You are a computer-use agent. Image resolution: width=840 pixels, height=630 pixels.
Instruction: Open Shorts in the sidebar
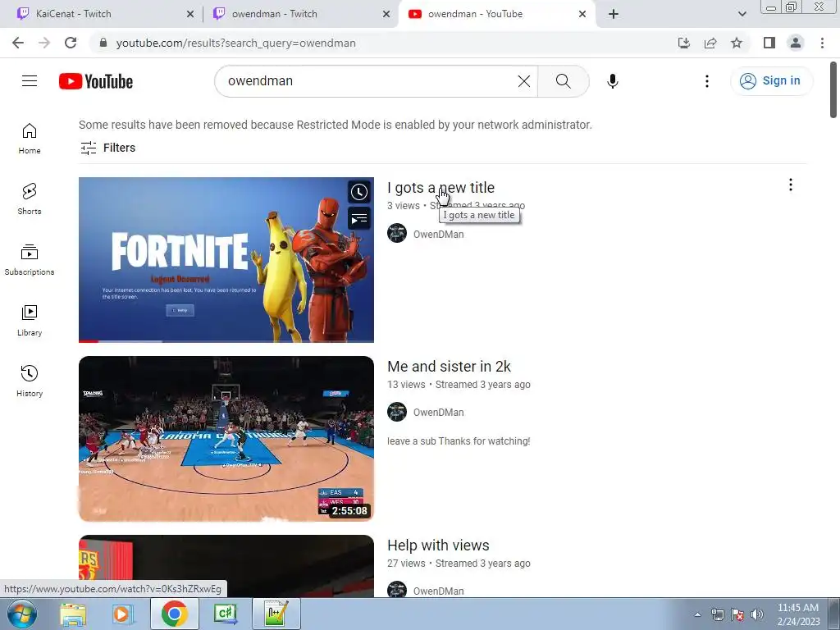(30, 199)
